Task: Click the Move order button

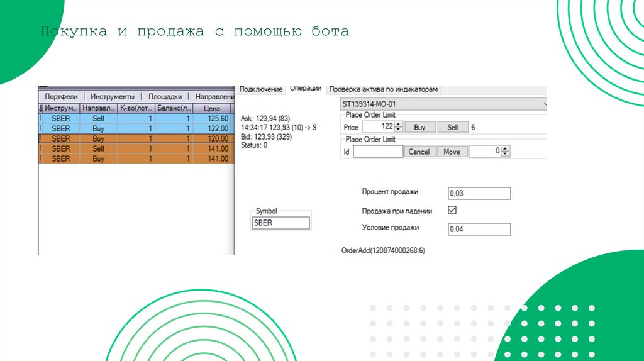Action: point(452,152)
